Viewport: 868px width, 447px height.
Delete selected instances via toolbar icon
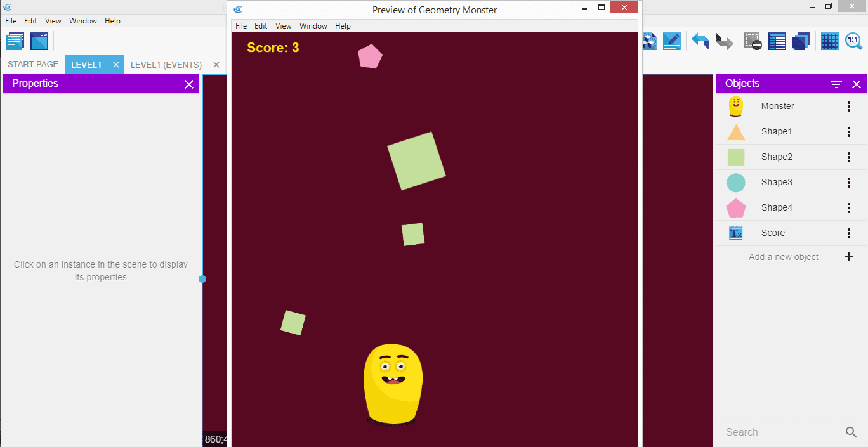pyautogui.click(x=753, y=41)
